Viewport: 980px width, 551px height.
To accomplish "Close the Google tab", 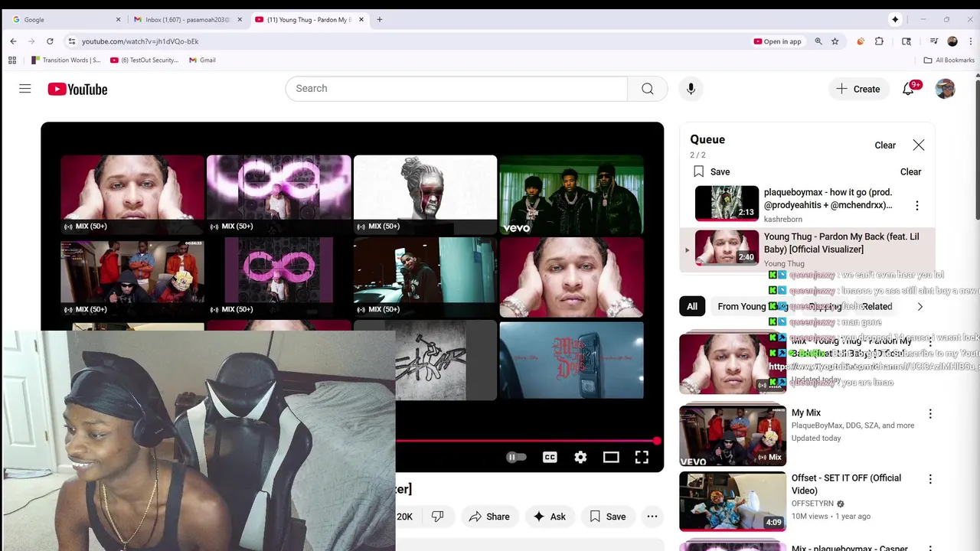I will tap(118, 19).
